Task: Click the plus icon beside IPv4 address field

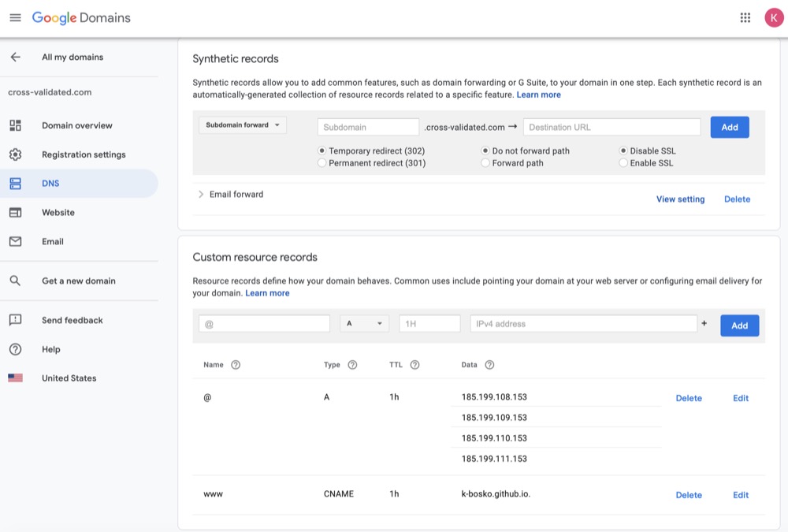Action: click(x=704, y=323)
